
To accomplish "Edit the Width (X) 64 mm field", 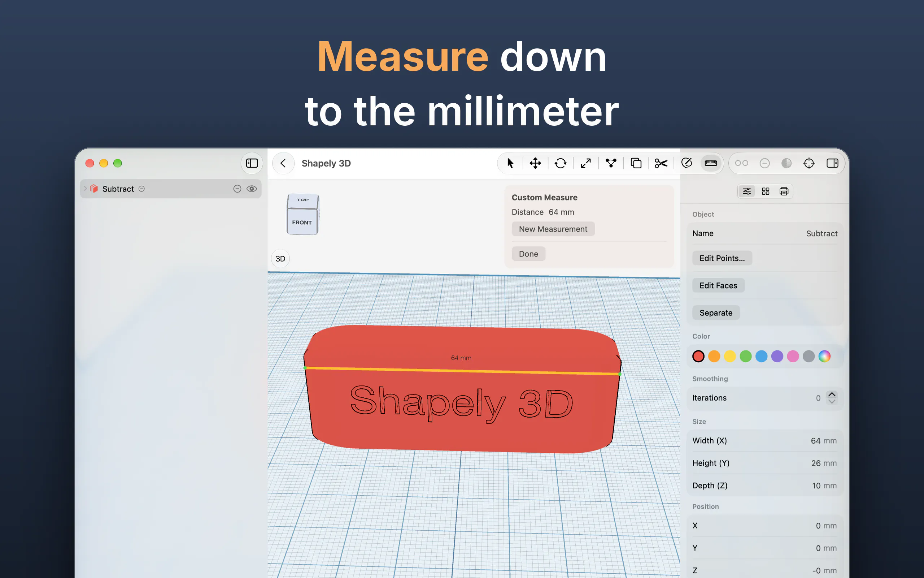I will coord(765,441).
